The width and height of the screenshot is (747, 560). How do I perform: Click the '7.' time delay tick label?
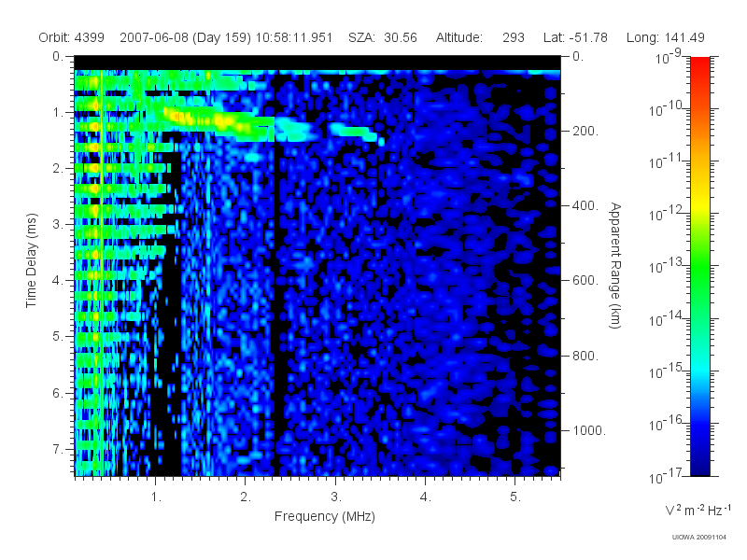[58, 449]
